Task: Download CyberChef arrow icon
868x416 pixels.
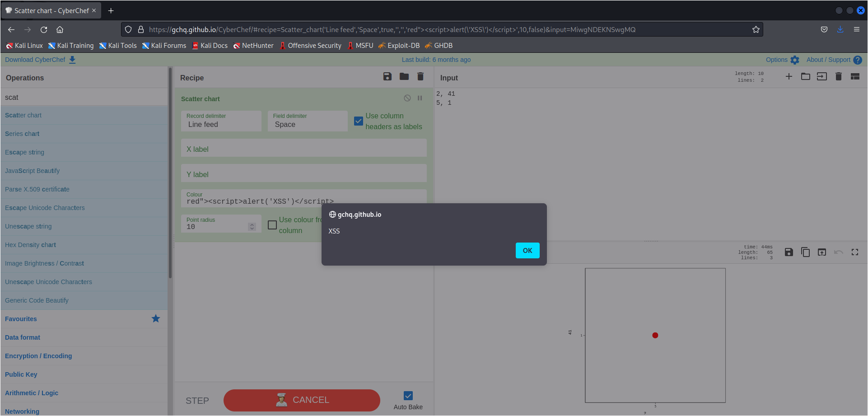Action: [x=72, y=60]
